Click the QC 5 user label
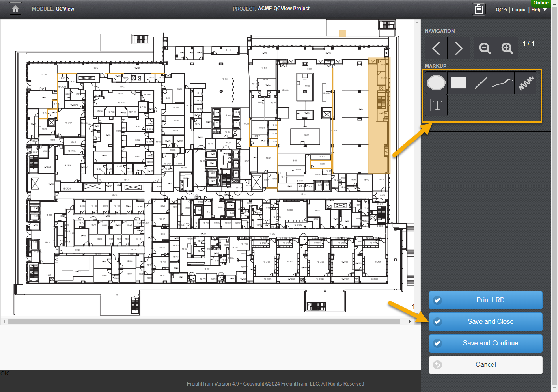The height and width of the screenshot is (392, 558). (x=501, y=10)
